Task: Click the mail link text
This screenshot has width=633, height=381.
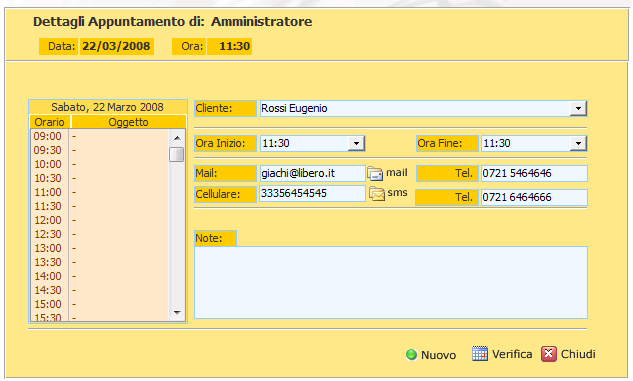Action: (396, 173)
